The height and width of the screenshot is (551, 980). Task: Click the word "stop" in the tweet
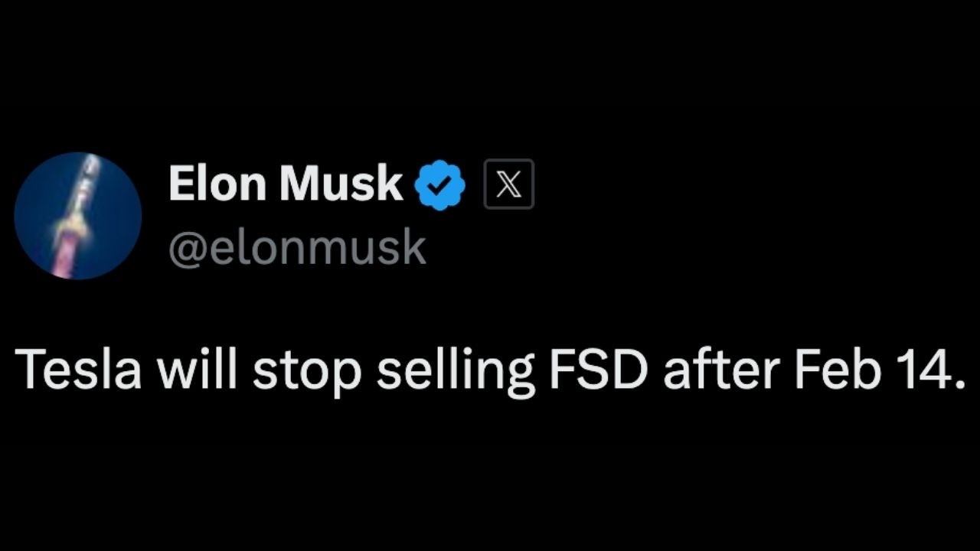point(306,371)
